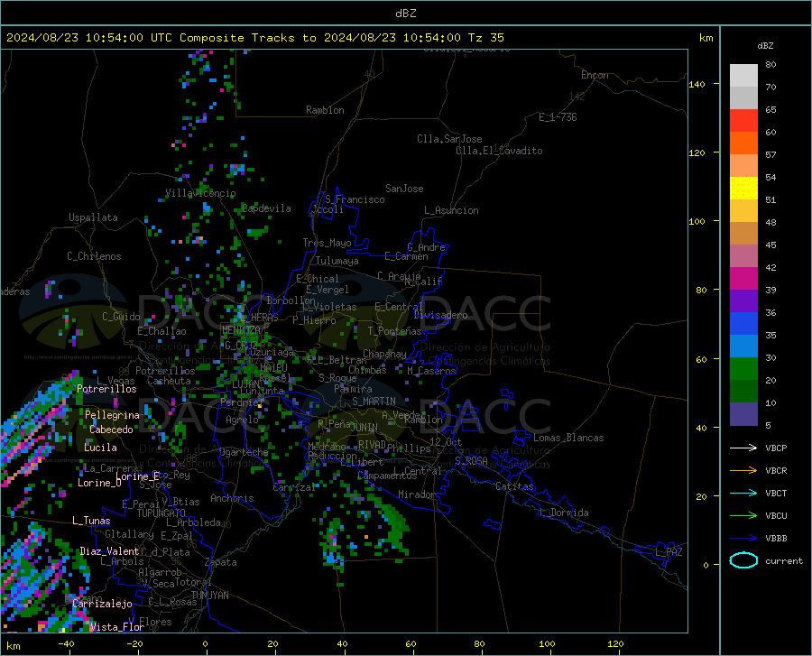Image resolution: width=812 pixels, height=656 pixels.
Task: Click the C_Chilenos map label
Action: (94, 256)
